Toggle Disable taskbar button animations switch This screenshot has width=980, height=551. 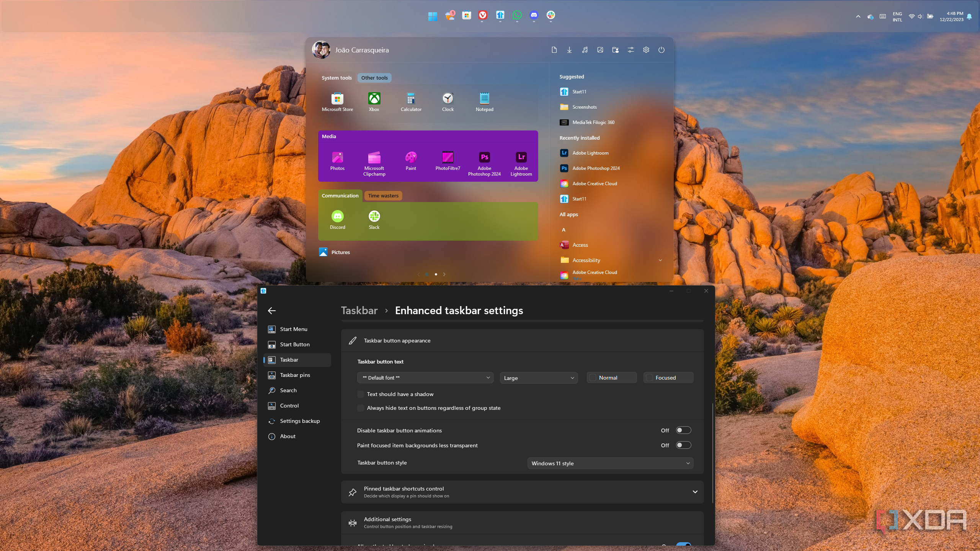pyautogui.click(x=683, y=430)
